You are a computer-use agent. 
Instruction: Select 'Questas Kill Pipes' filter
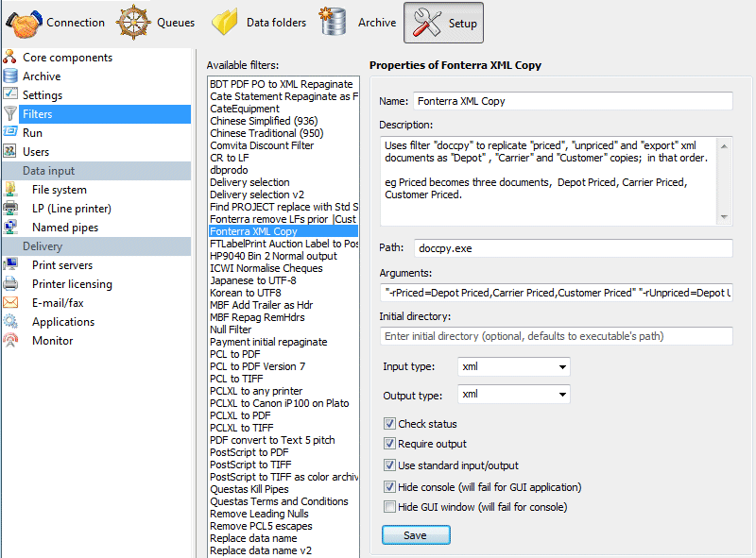click(x=249, y=489)
